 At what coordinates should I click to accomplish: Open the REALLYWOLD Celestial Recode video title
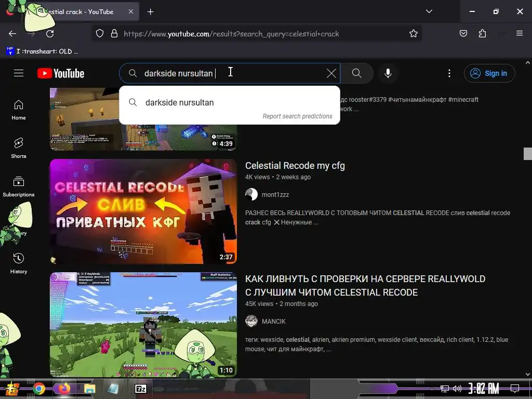pos(365,285)
